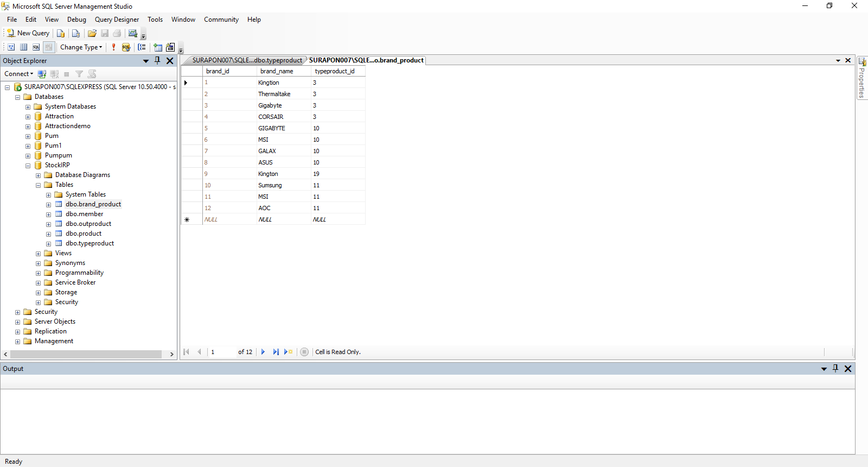Click the AOC cell
The width and height of the screenshot is (868, 467).
[283, 208]
